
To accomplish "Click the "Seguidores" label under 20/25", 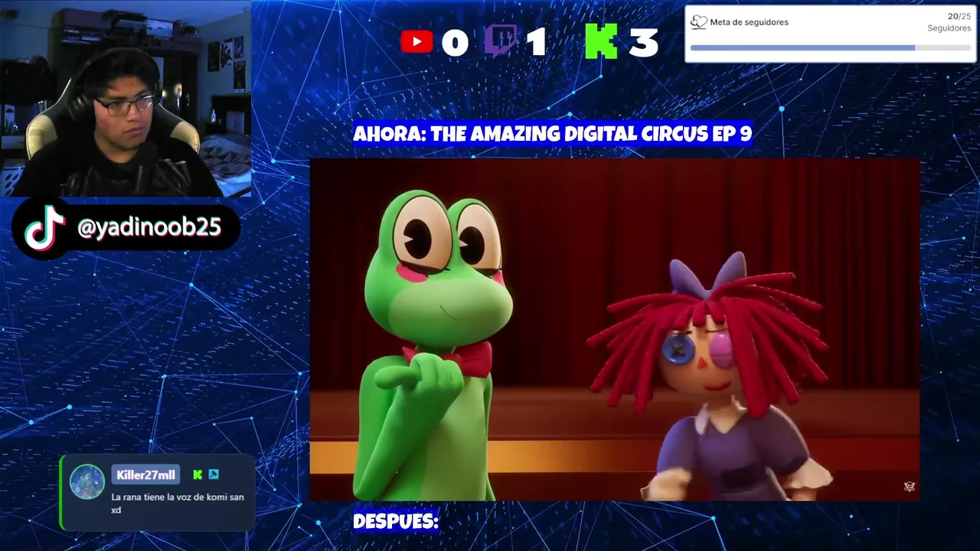I will 949,28.
